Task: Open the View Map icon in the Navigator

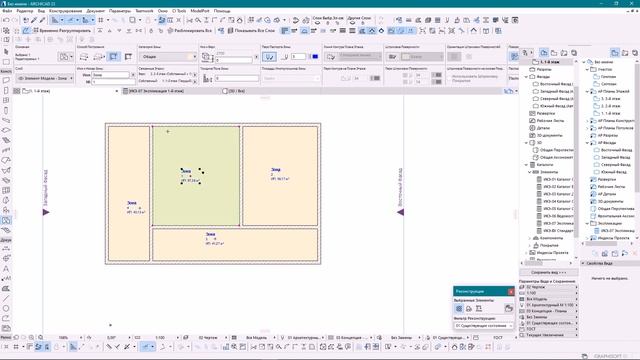Action: (554, 53)
